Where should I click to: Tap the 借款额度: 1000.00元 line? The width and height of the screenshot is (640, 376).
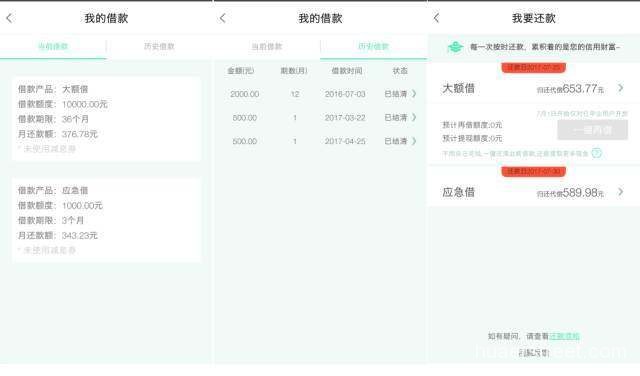click(x=60, y=205)
